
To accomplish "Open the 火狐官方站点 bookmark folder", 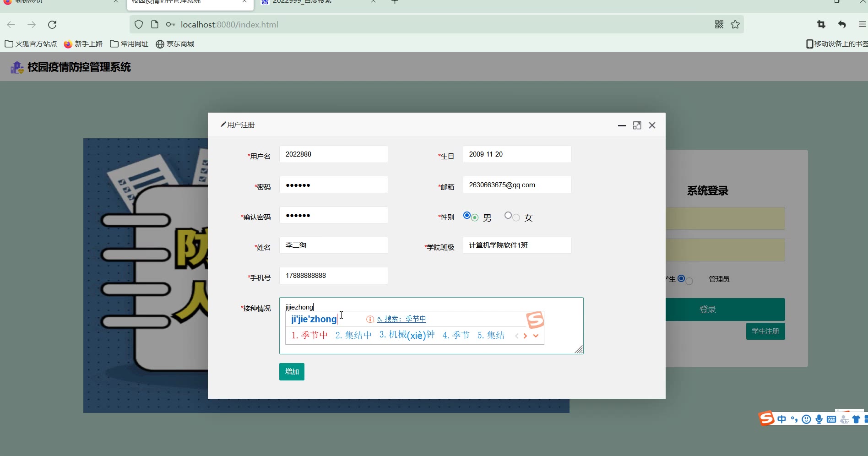I will (x=31, y=44).
